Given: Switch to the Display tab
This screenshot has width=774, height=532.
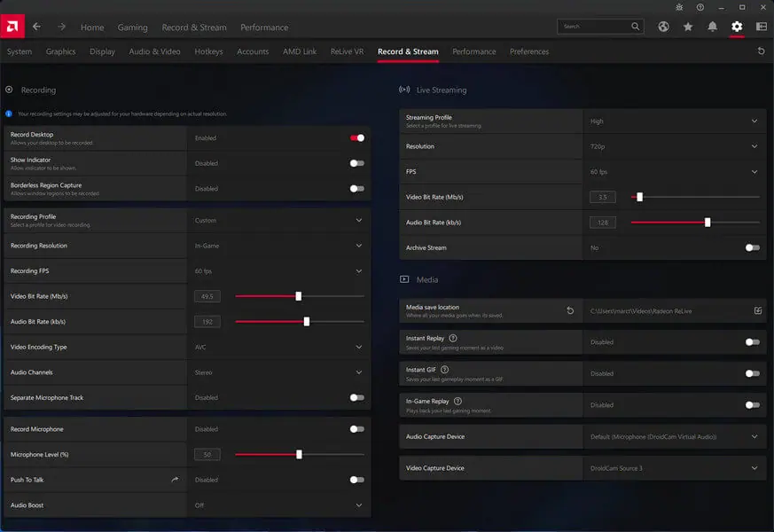Looking at the screenshot, I should click(102, 51).
